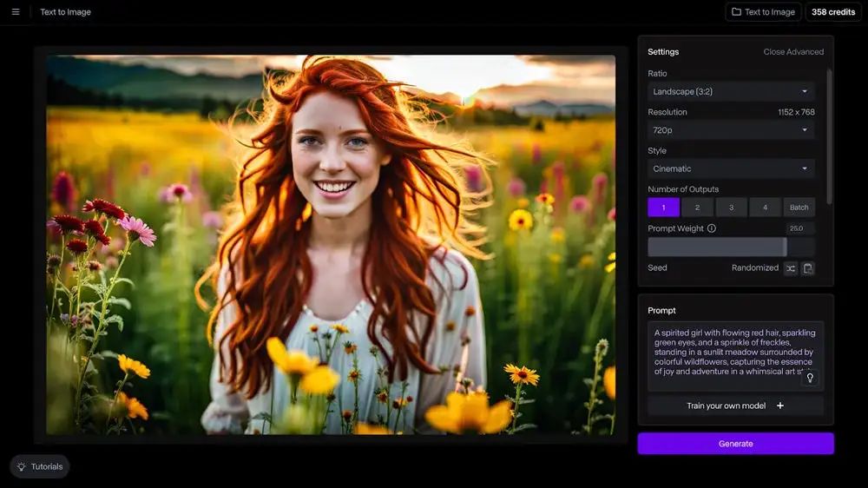Select 4 as number of outputs

coord(765,208)
